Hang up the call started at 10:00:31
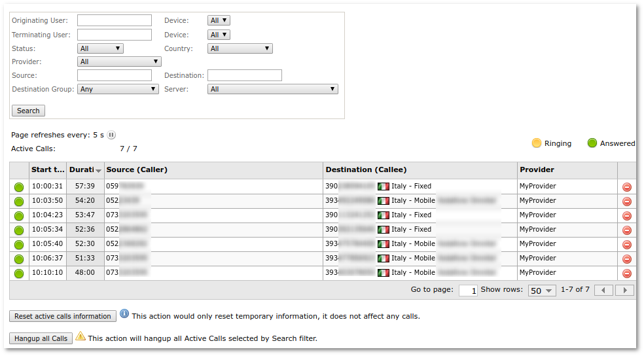 point(626,187)
